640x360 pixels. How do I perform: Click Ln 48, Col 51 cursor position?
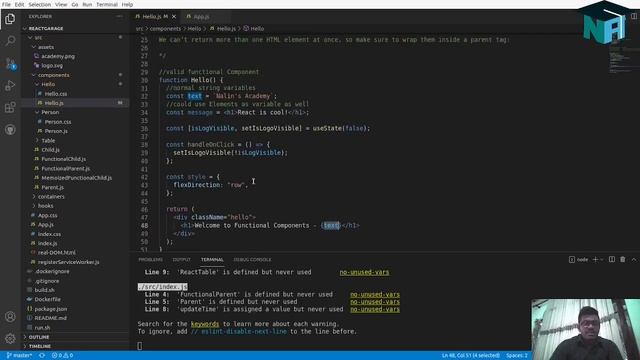pos(471,356)
